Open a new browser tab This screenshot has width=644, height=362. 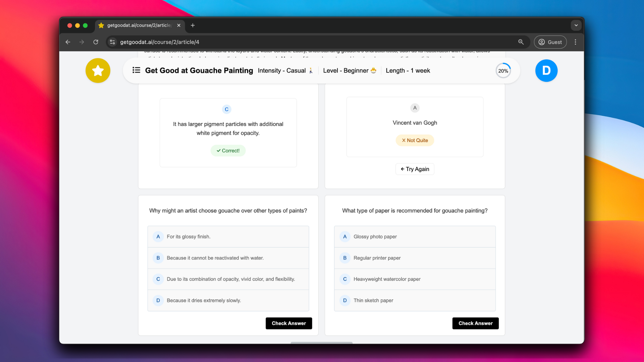click(193, 25)
